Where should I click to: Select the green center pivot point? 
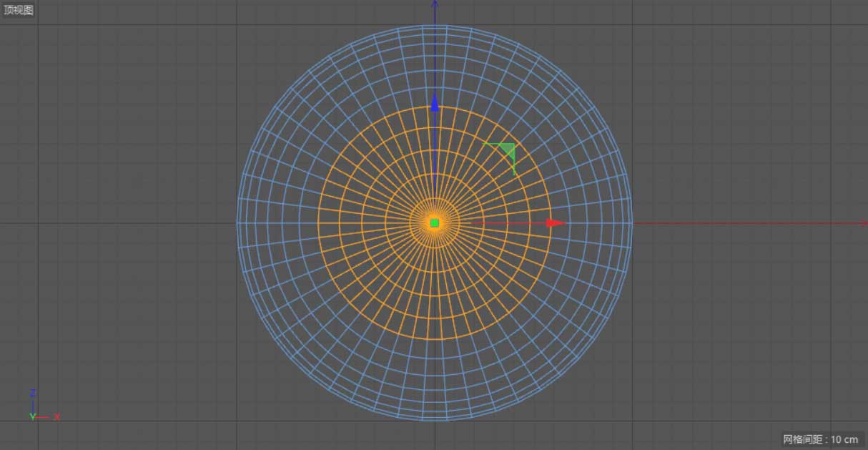click(x=434, y=223)
